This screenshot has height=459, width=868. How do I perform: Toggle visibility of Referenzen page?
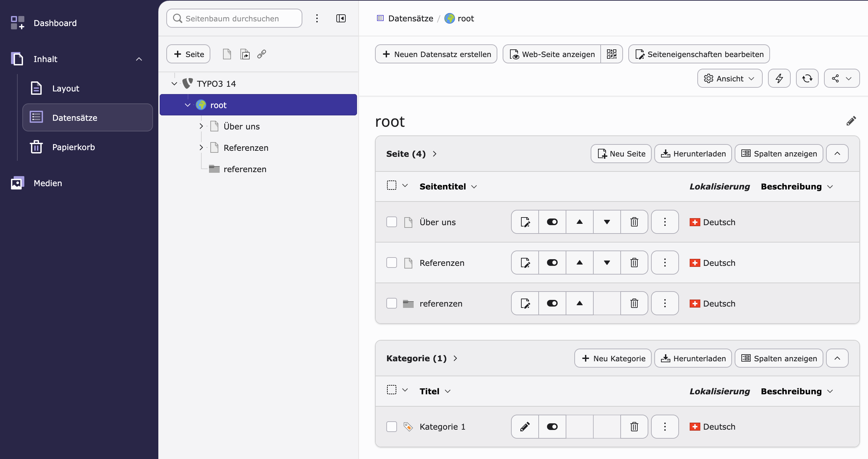coord(552,263)
